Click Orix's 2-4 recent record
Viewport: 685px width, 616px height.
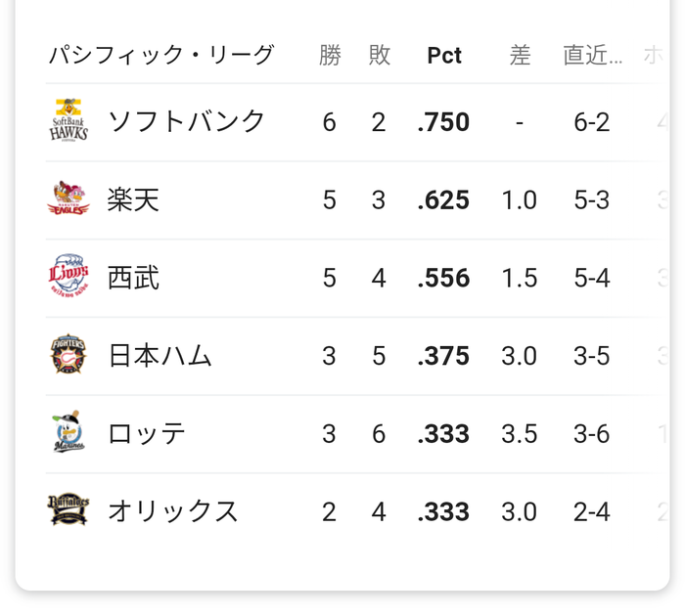[x=591, y=511]
